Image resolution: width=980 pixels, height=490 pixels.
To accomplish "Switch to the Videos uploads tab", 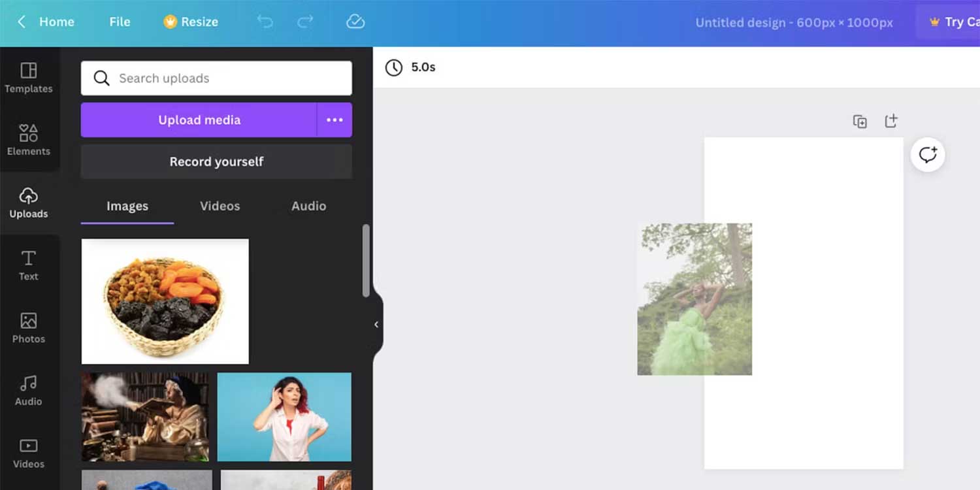I will [x=220, y=206].
